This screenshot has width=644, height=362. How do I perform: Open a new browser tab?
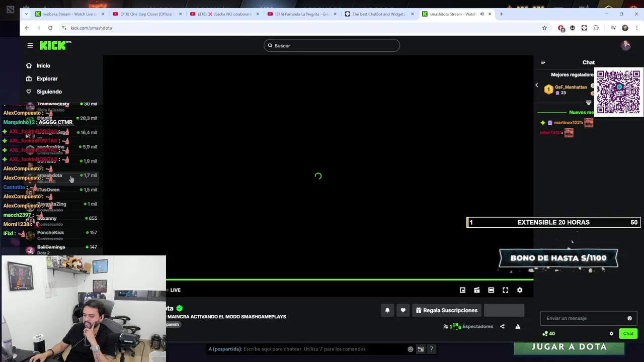click(x=501, y=14)
